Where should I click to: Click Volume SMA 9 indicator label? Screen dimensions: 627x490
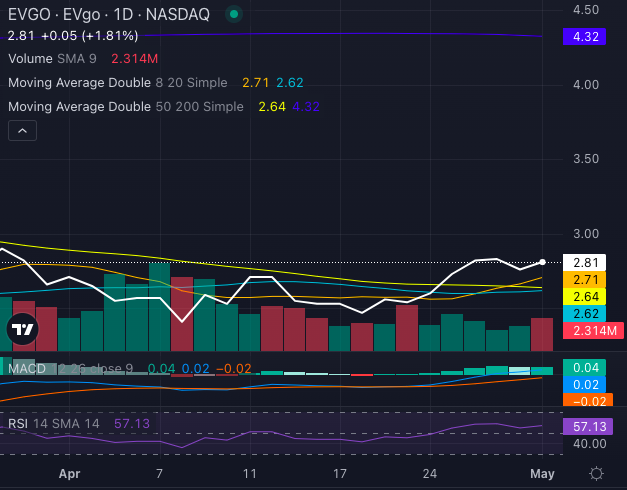click(x=52, y=59)
